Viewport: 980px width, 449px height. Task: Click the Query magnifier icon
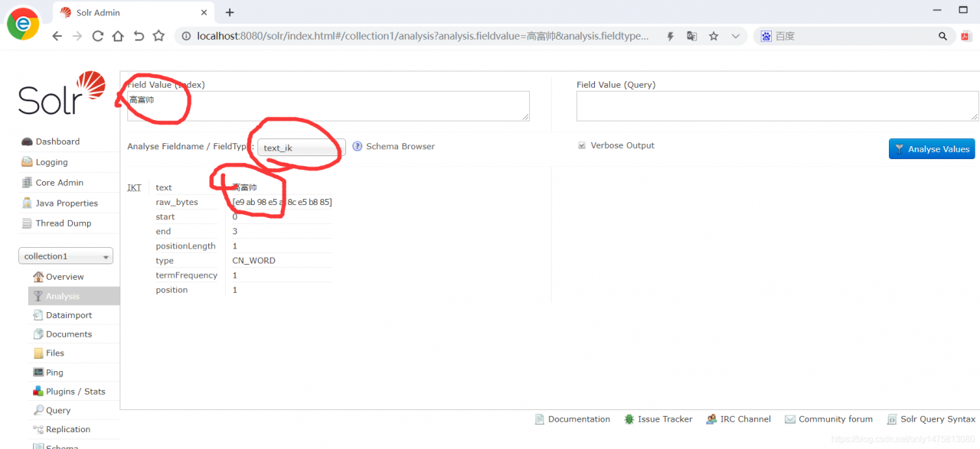(38, 411)
